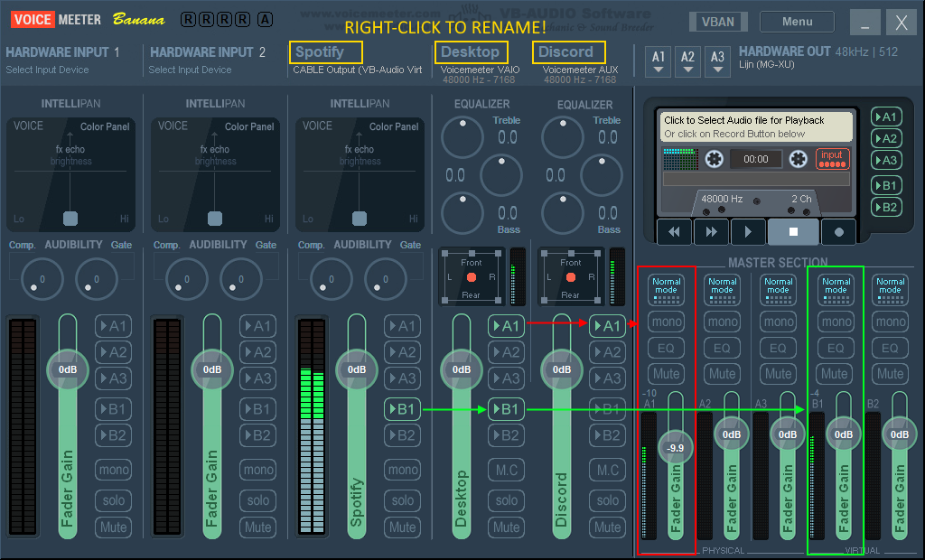Mute the Hardware Input 1 strip

tap(113, 527)
